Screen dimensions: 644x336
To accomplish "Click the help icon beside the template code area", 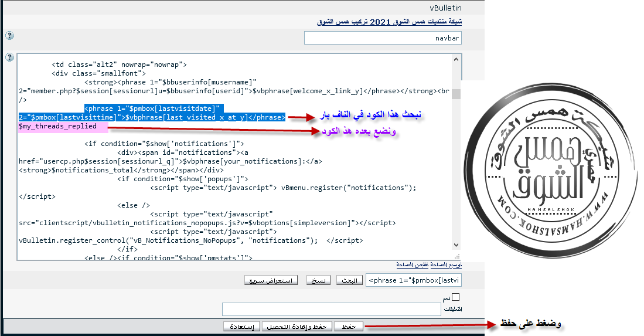I will pos(9,57).
